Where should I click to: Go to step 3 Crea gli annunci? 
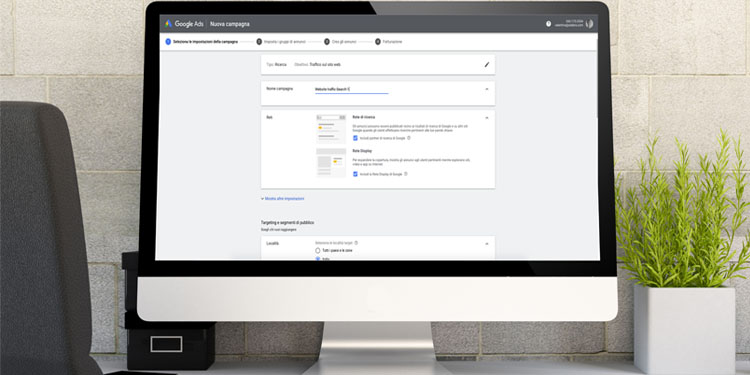coord(340,42)
